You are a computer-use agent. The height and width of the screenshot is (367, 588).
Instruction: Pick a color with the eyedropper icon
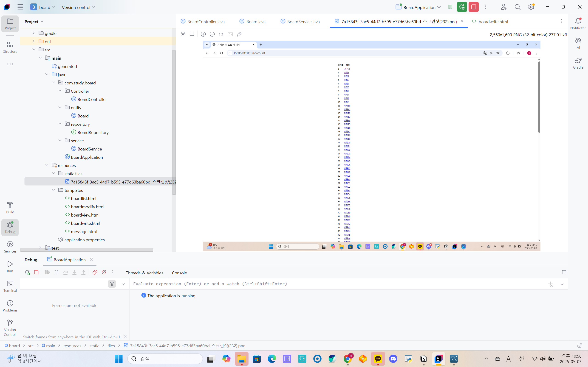coord(239,34)
